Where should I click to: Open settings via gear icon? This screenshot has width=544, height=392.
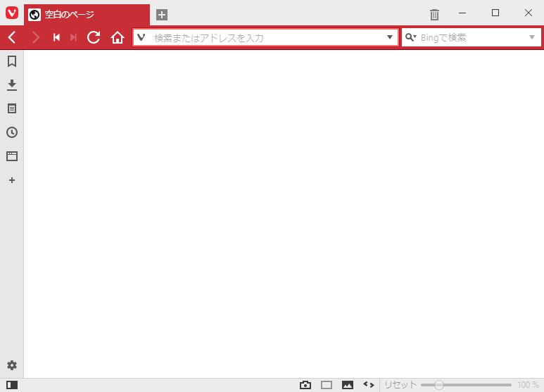coord(12,365)
